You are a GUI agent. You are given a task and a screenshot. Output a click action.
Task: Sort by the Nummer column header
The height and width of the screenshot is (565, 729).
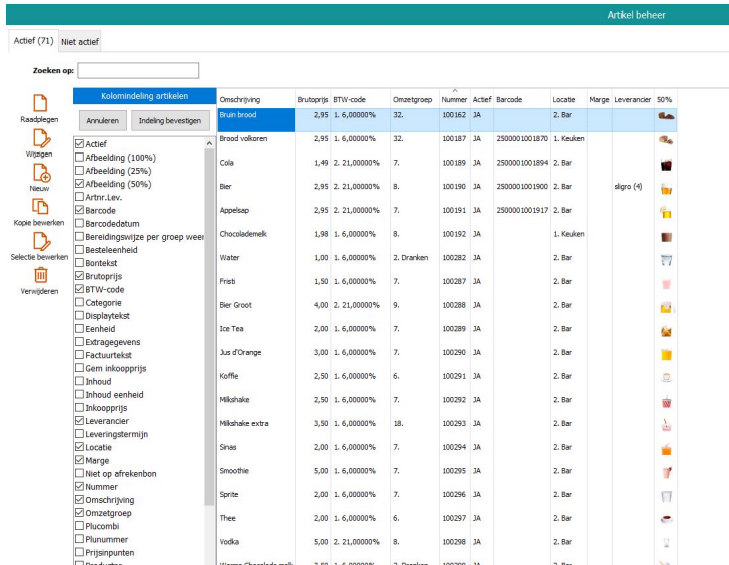(x=454, y=100)
